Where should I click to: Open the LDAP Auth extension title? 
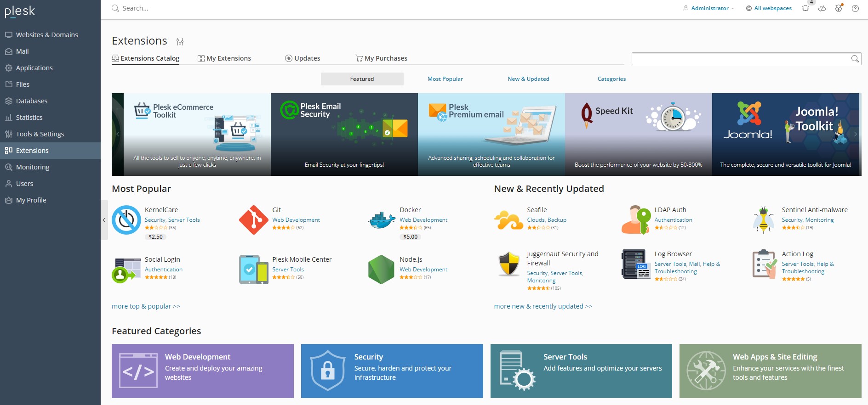click(670, 210)
